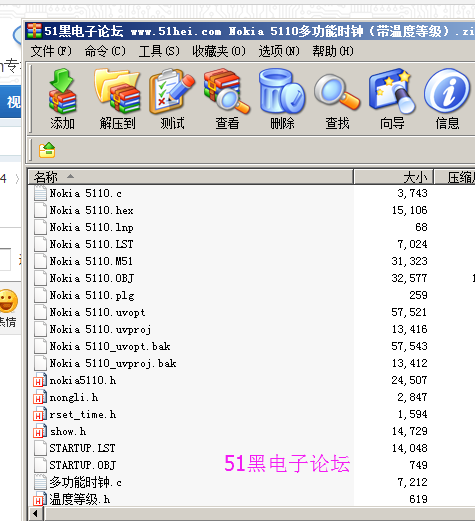
Task: Select file icon of Nokia 5110.c
Action: [40, 193]
